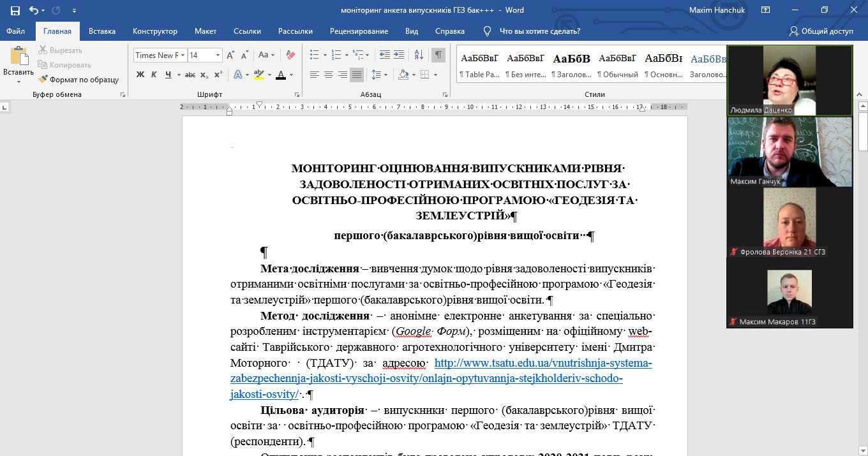The height and width of the screenshot is (456, 868).
Task: Switch to the Рецензирование tab
Action: [x=359, y=31]
